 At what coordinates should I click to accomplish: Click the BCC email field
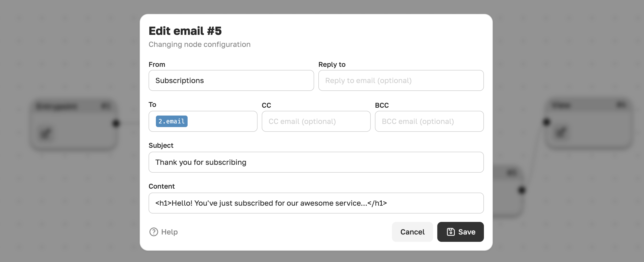pos(429,121)
